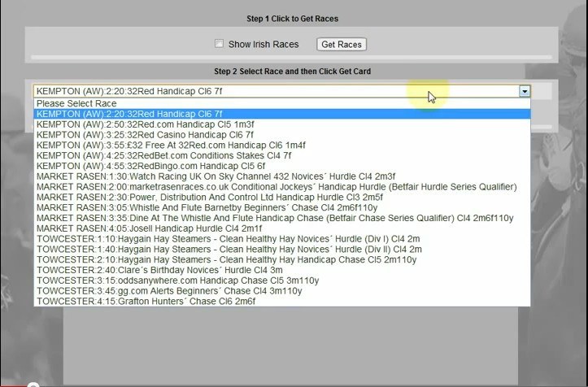Select Market Rasen 4:05 Josell Handicap Hurdle

pyautogui.click(x=282, y=228)
